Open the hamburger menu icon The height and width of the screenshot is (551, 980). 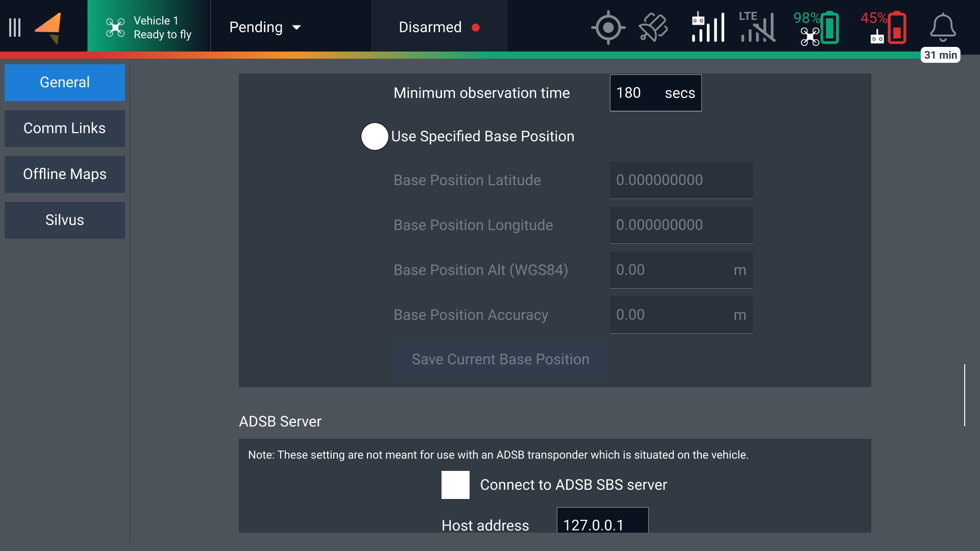[x=15, y=28]
